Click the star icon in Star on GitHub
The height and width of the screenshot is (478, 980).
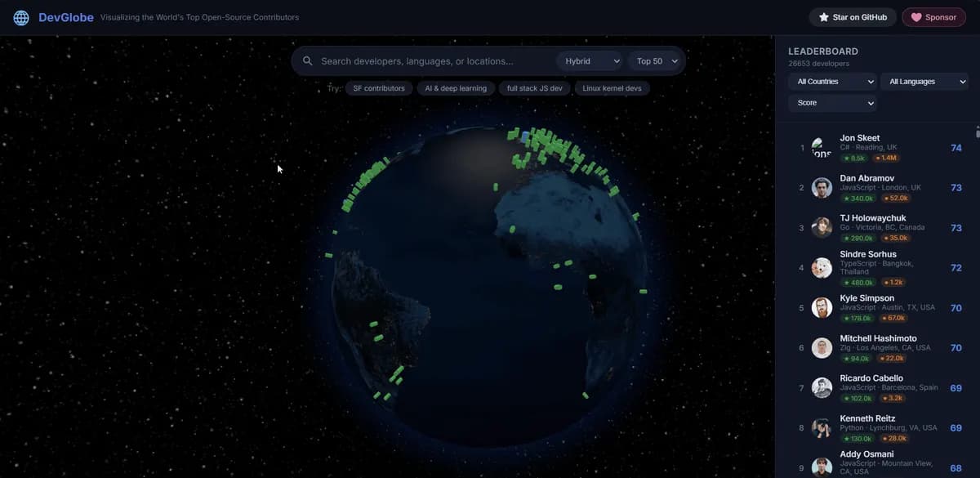[824, 17]
